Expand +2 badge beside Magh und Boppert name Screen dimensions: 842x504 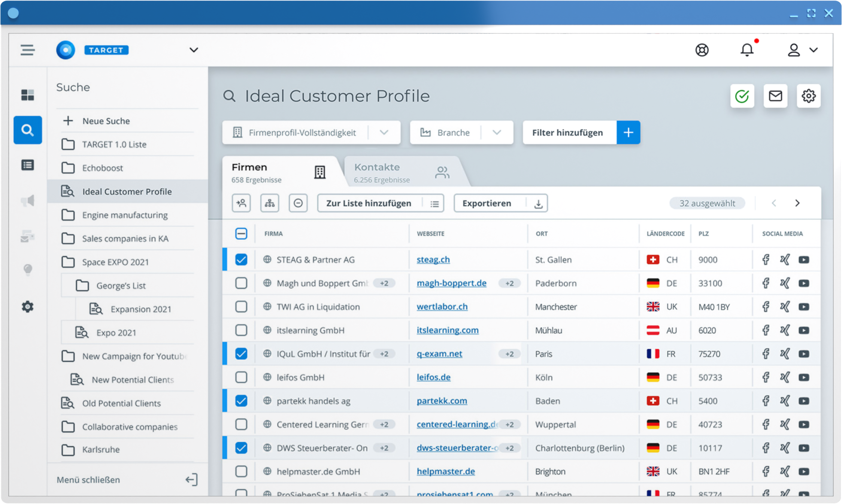[384, 283]
